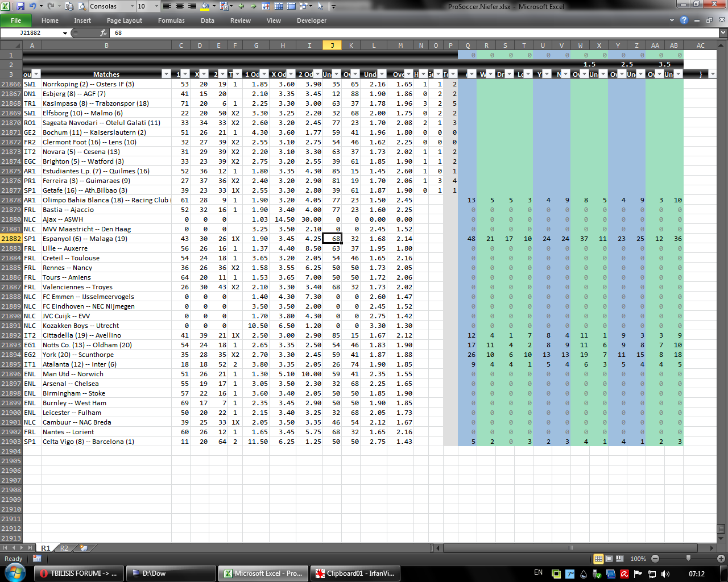Click the vertical scrollbar thumb
This screenshot has width=728, height=582.
pos(722,528)
